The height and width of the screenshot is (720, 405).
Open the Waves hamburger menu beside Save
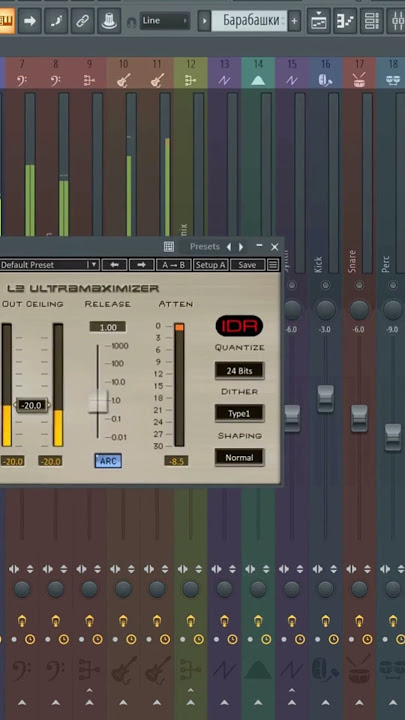(x=273, y=265)
